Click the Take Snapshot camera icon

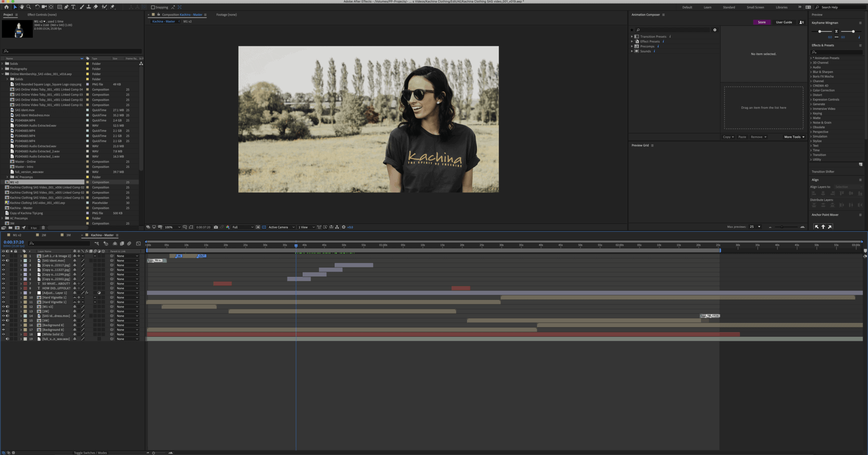(x=216, y=227)
